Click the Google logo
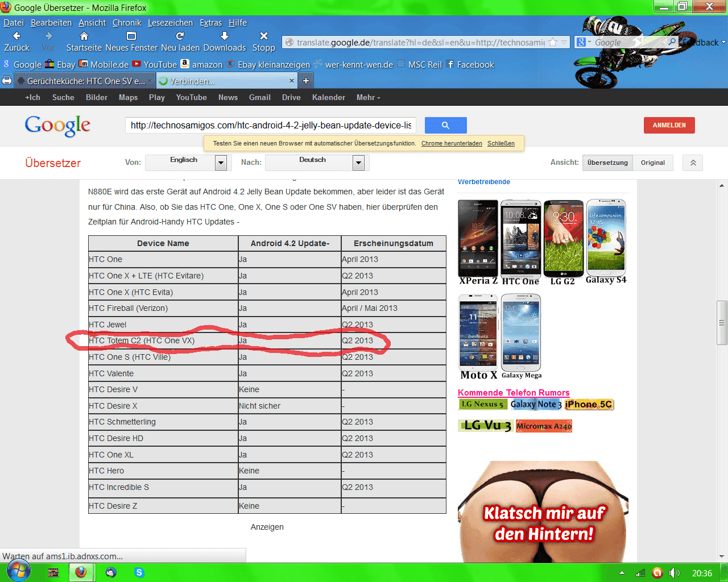Screen dimensions: 728x582 57,126
